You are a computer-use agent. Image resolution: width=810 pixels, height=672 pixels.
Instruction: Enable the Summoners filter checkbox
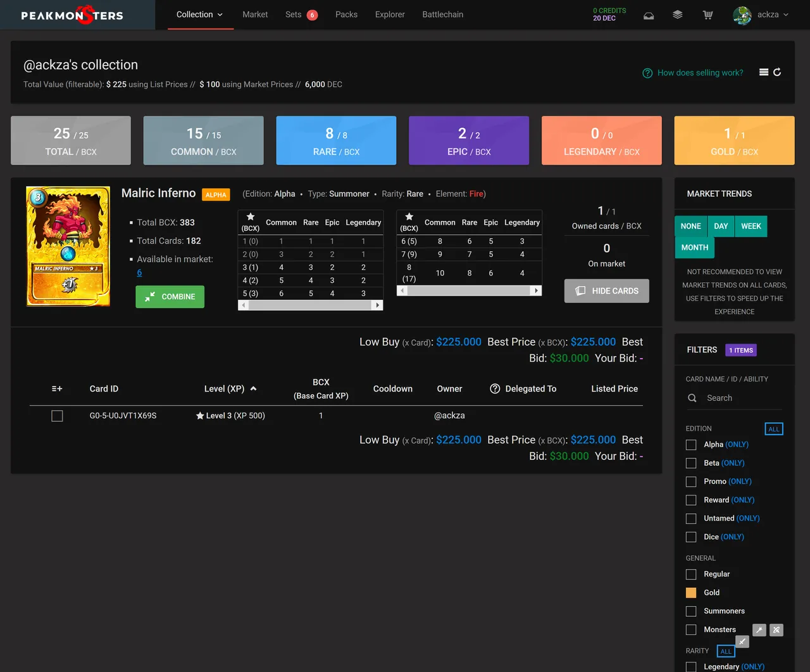(691, 611)
